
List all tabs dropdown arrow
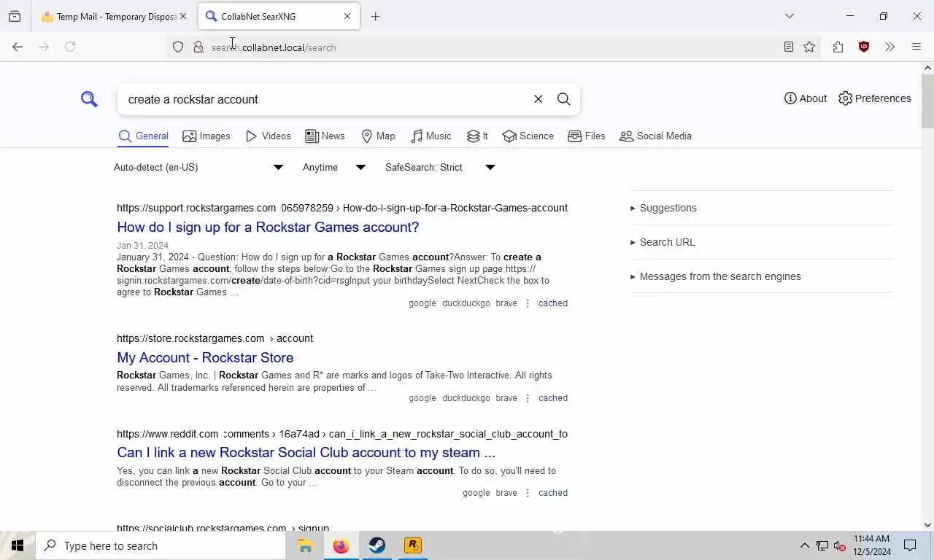point(790,16)
